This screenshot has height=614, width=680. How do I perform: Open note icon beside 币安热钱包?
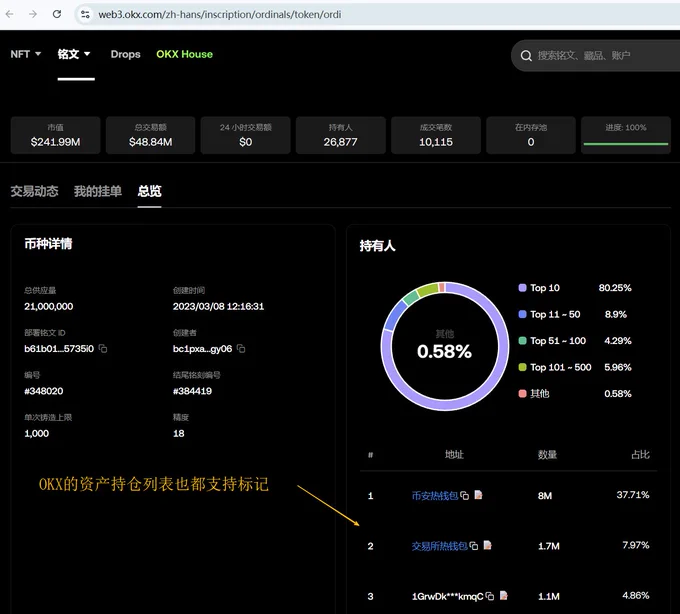point(478,495)
